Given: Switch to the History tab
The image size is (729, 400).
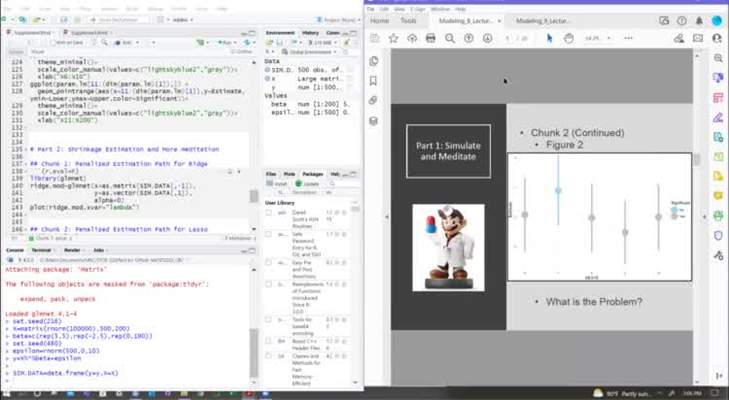Looking at the screenshot, I should [311, 33].
